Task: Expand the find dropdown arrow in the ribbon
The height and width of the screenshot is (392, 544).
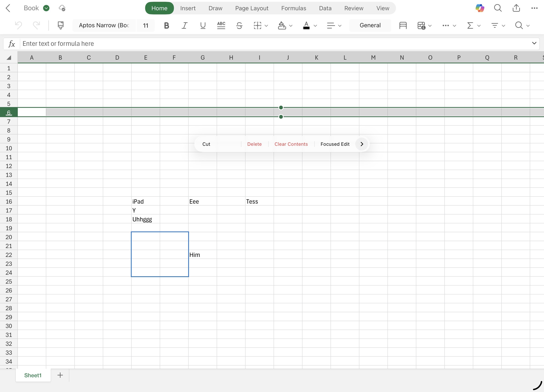Action: tap(528, 26)
